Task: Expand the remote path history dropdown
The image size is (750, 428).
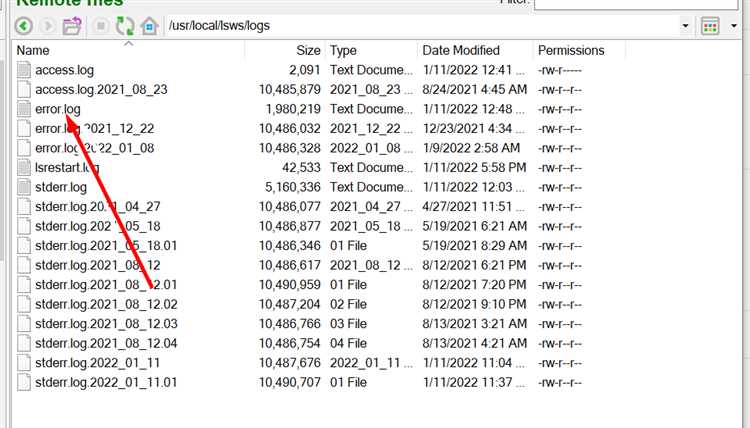Action: [685, 26]
